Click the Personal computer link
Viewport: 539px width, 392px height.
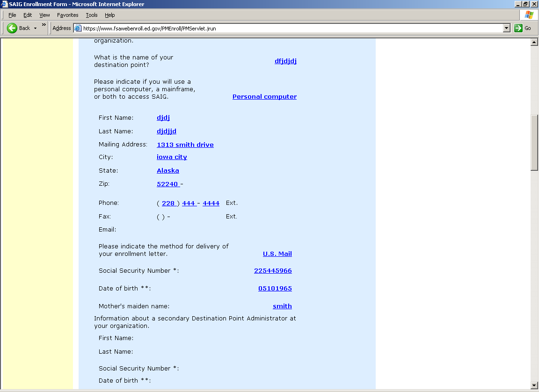264,97
